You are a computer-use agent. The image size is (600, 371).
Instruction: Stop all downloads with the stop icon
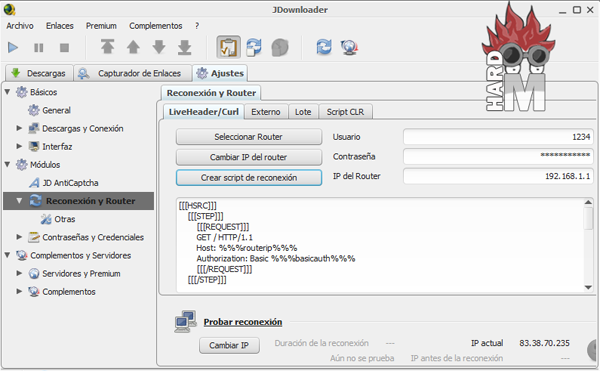click(64, 48)
